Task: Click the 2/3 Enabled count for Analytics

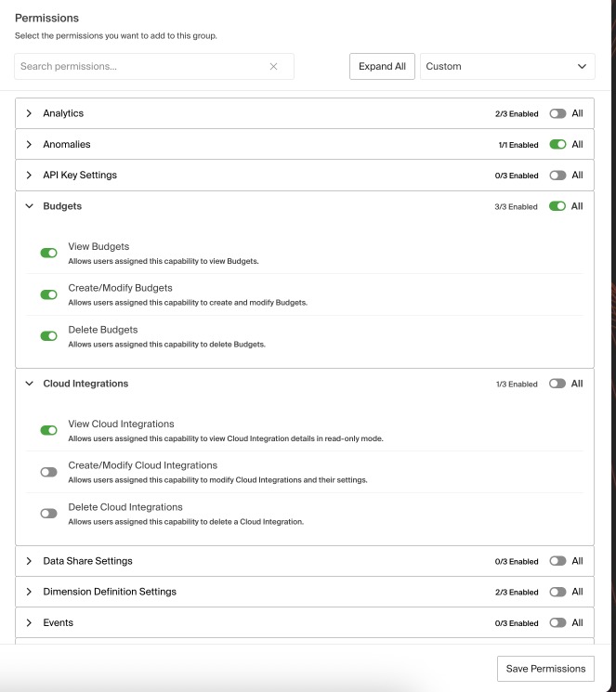Action: coord(517,114)
